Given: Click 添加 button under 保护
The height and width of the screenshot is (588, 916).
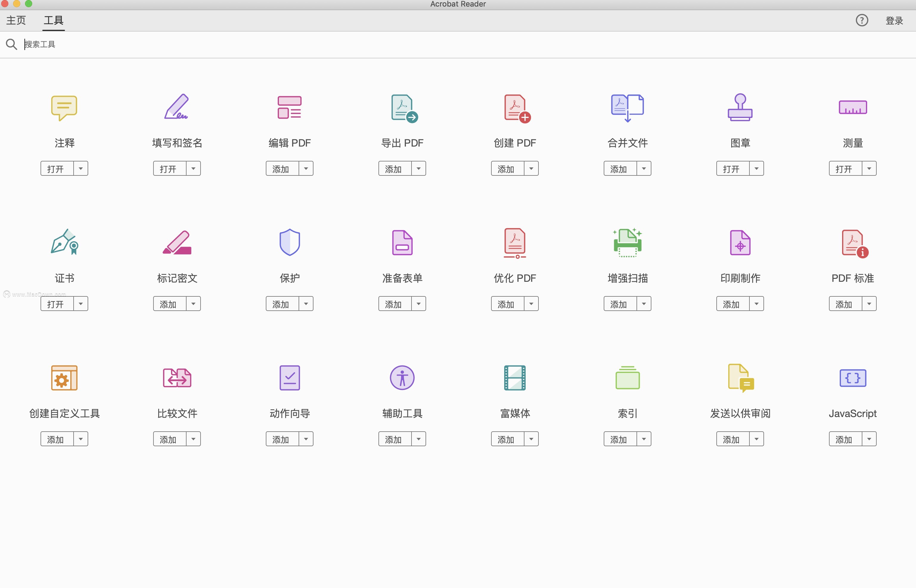Looking at the screenshot, I should [x=282, y=304].
